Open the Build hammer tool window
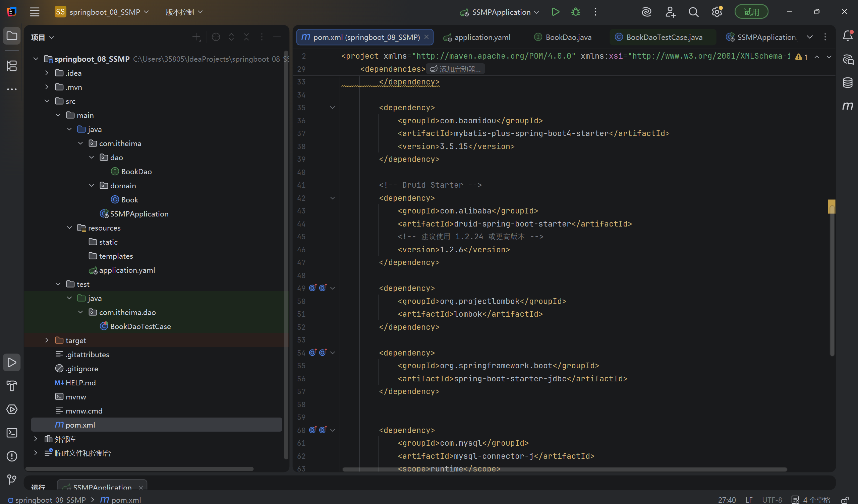The image size is (858, 504). 12,386
